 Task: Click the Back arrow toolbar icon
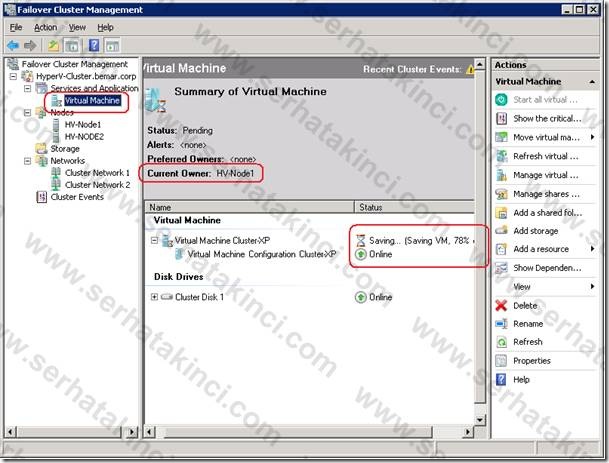(13, 45)
